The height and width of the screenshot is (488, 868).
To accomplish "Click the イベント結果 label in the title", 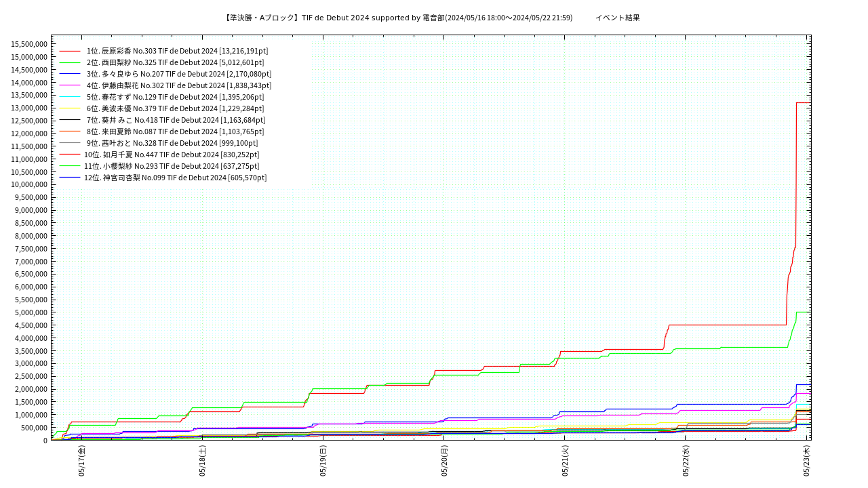I will pyautogui.click(x=617, y=18).
